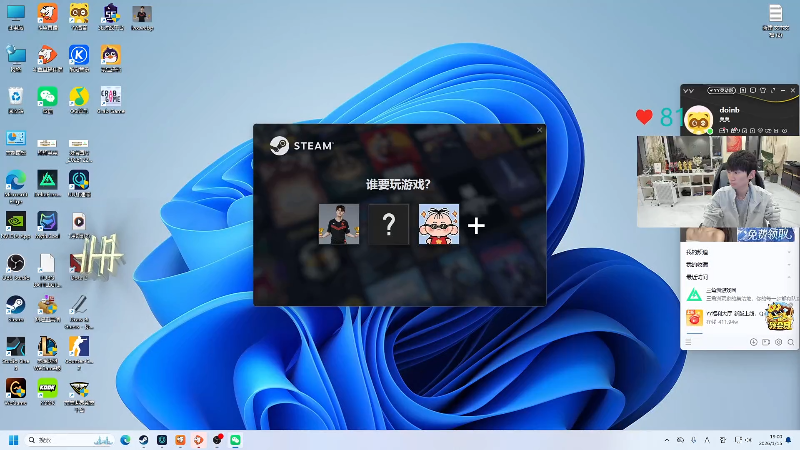Image resolution: width=800 pixels, height=450 pixels.
Task: Open the green triangle entry in YY list
Action: click(x=740, y=294)
